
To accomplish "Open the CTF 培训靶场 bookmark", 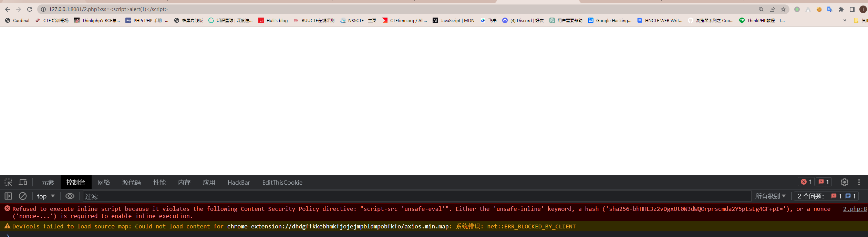I will coord(52,20).
